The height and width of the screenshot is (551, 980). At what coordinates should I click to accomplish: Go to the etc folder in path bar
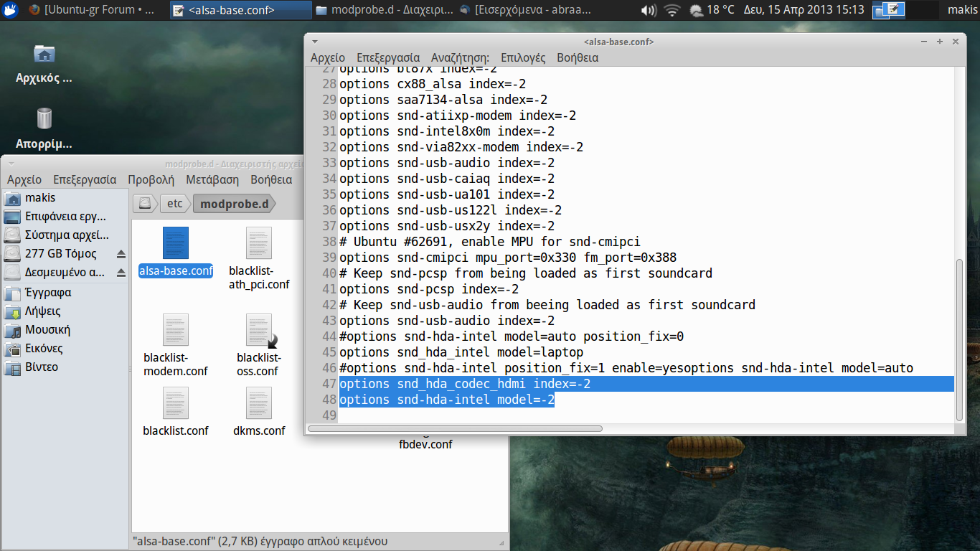pyautogui.click(x=174, y=204)
